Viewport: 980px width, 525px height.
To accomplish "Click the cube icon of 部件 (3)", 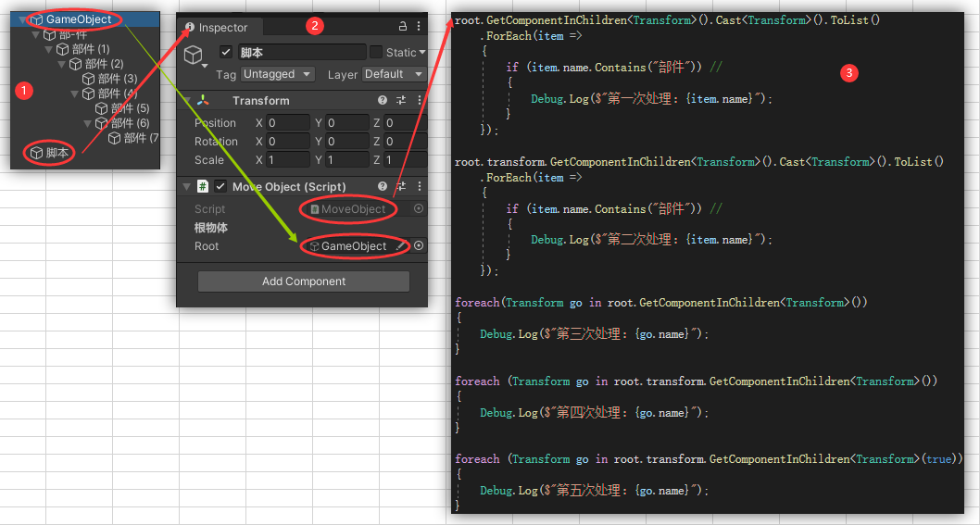I will pos(89,79).
